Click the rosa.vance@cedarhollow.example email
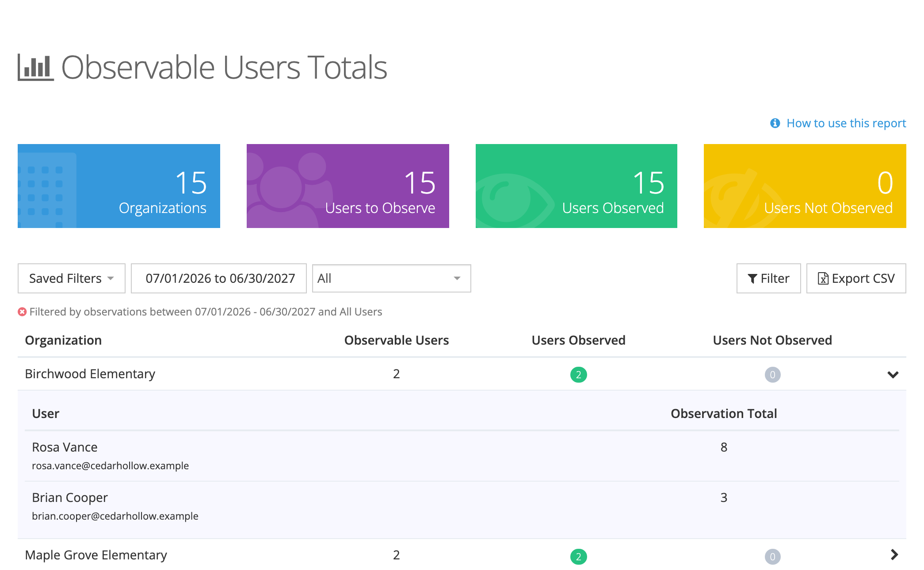 (110, 466)
